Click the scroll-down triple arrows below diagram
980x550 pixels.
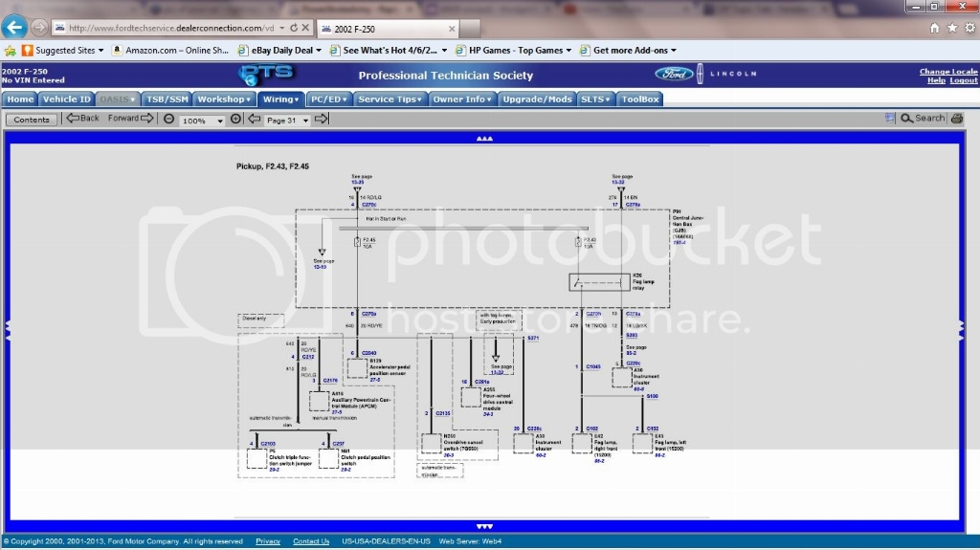[484, 527]
